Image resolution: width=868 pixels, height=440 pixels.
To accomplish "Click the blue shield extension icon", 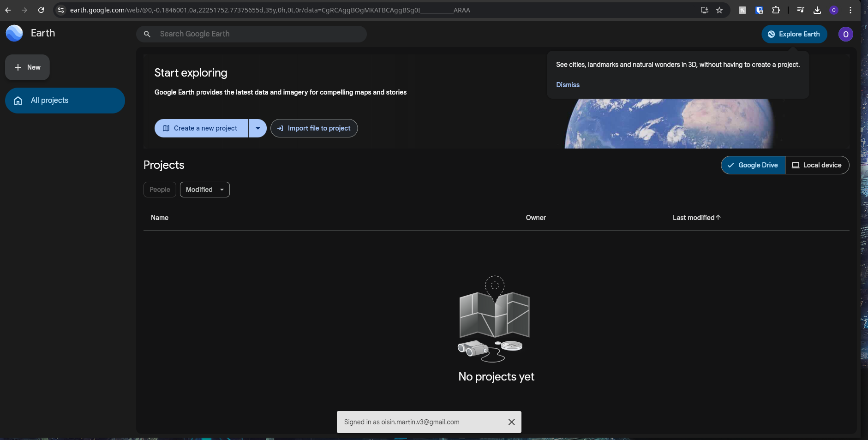I will point(759,10).
